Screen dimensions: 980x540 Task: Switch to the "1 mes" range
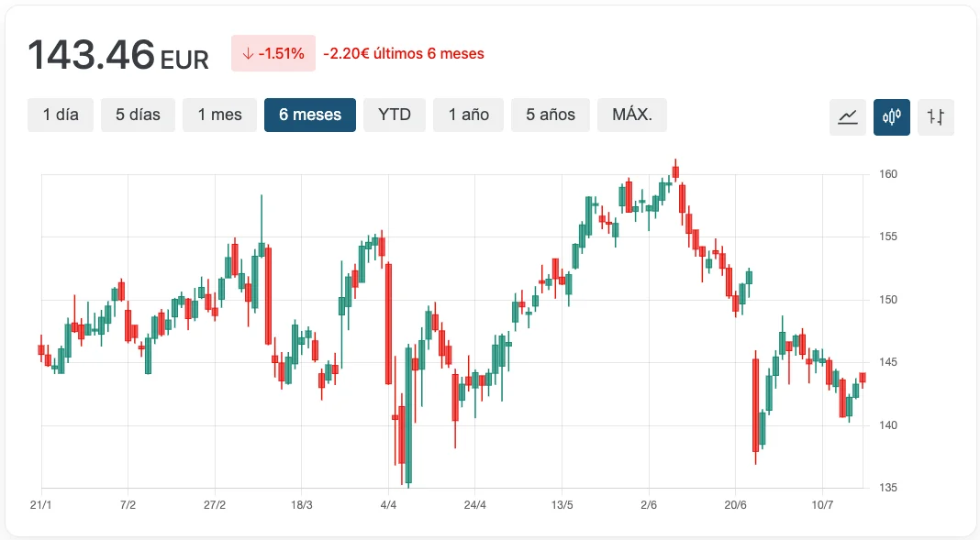tap(219, 115)
